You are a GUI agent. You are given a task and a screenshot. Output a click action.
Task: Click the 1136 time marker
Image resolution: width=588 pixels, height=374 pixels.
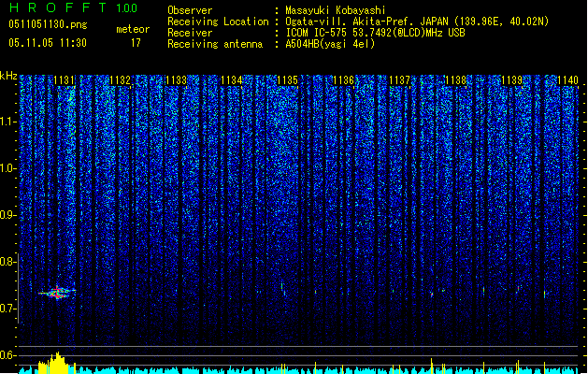tap(343, 80)
